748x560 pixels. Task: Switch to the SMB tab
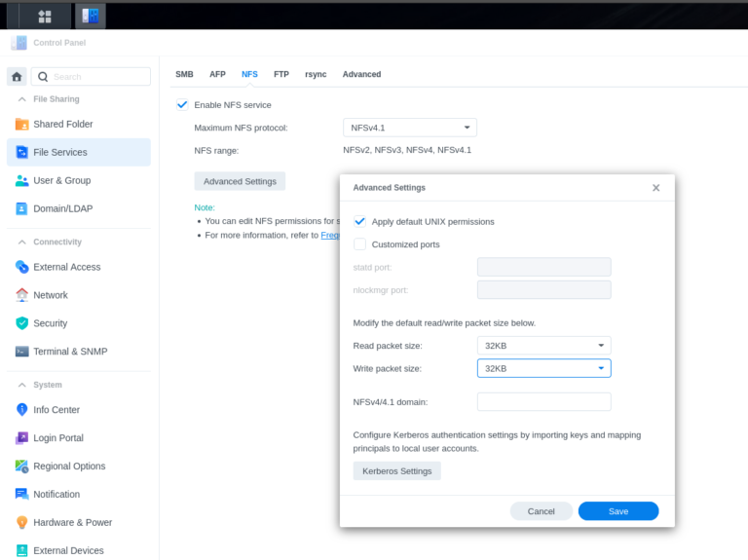click(x=184, y=74)
